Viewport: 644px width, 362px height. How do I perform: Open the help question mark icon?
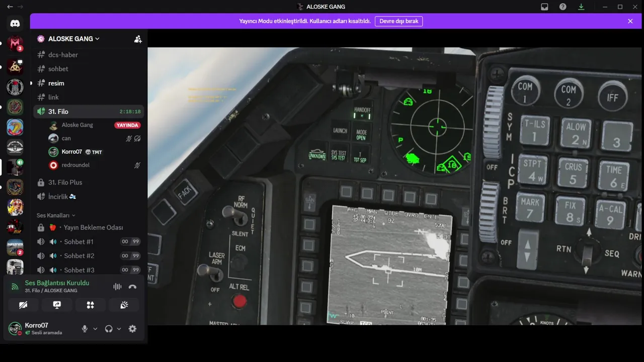point(562,7)
